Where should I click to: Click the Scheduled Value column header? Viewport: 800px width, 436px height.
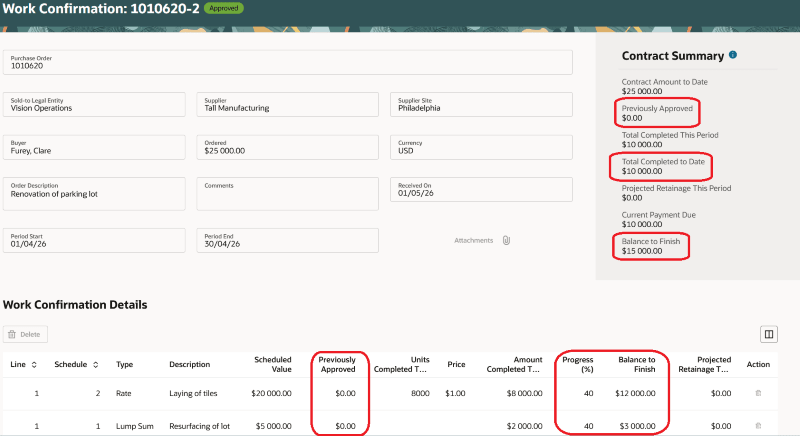[272, 365]
